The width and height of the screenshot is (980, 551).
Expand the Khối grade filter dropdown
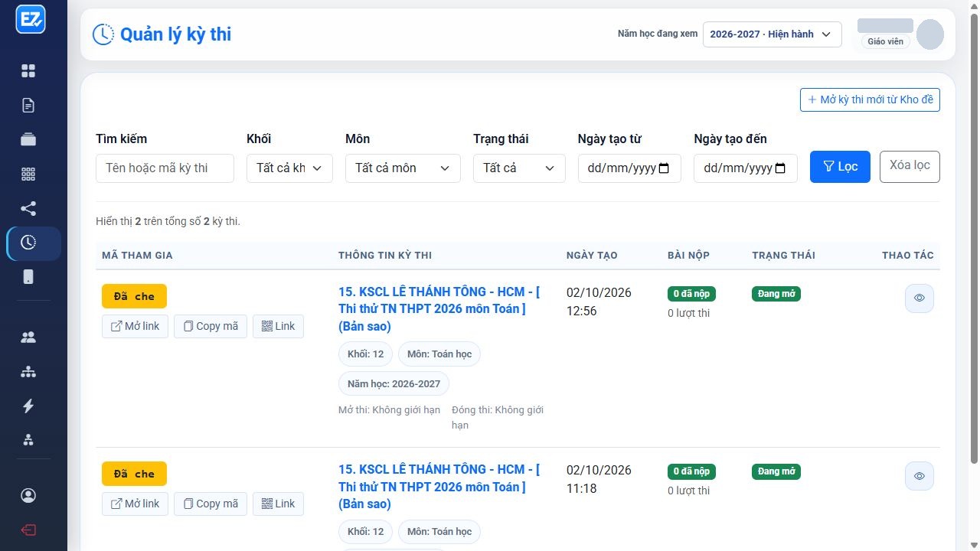point(289,168)
